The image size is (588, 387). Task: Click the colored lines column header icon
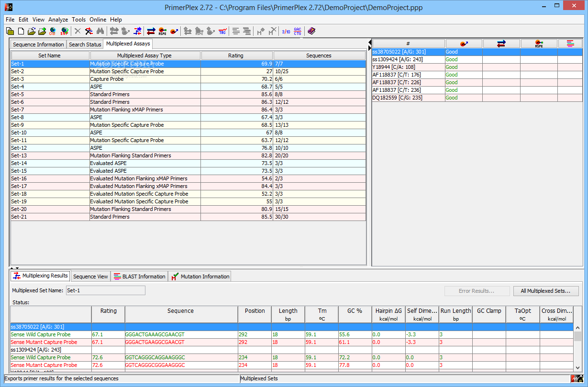570,44
